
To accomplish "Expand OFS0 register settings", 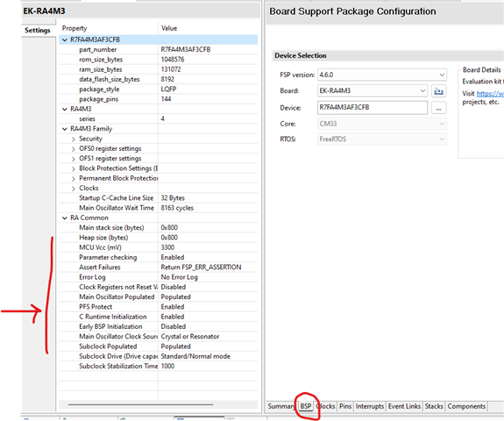I will pos(74,149).
